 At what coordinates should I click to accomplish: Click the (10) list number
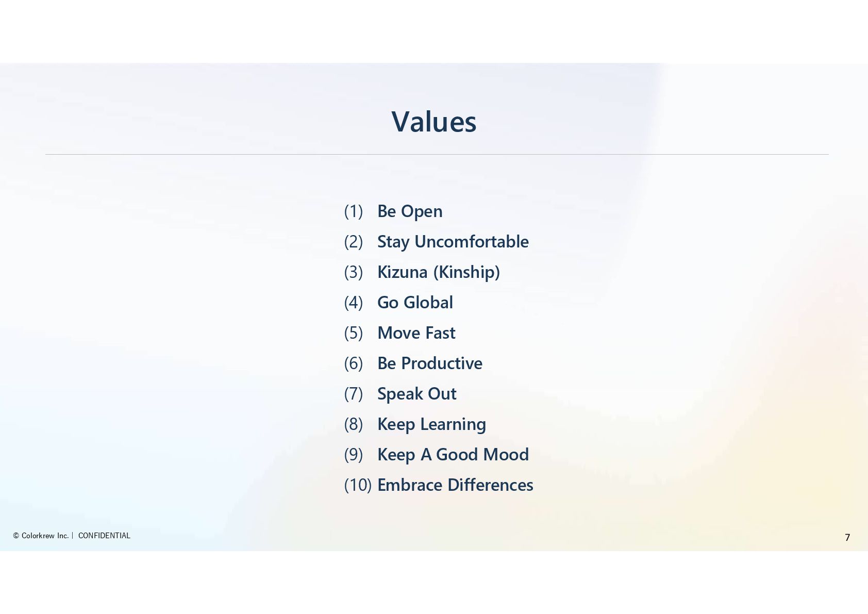pyautogui.click(x=357, y=485)
